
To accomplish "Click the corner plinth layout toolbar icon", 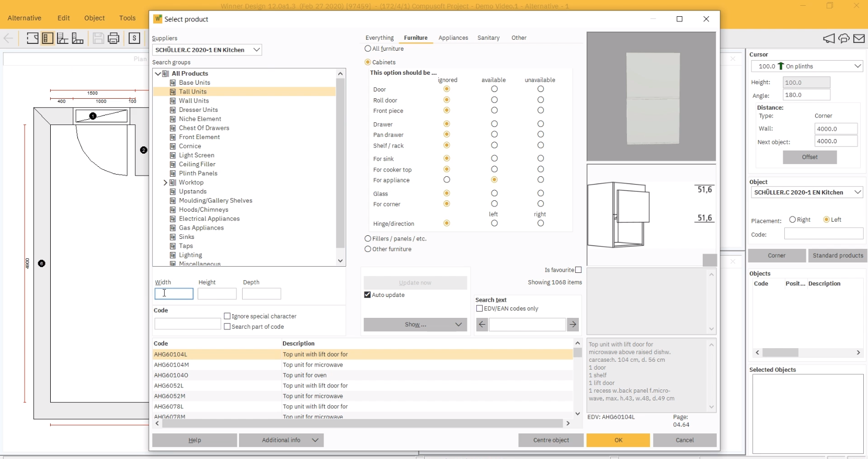I will click(78, 38).
